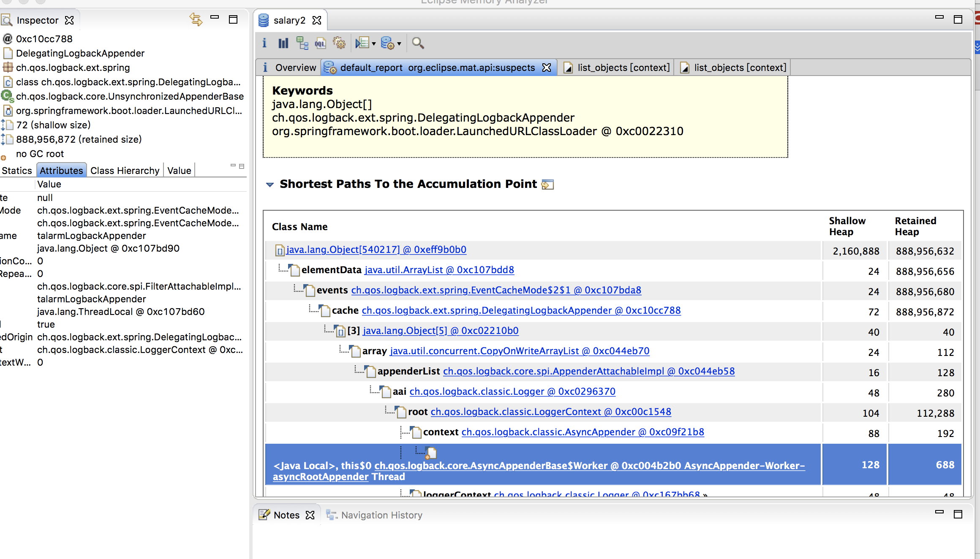Click the Value column header in Attributes
The image size is (980, 559).
(49, 184)
